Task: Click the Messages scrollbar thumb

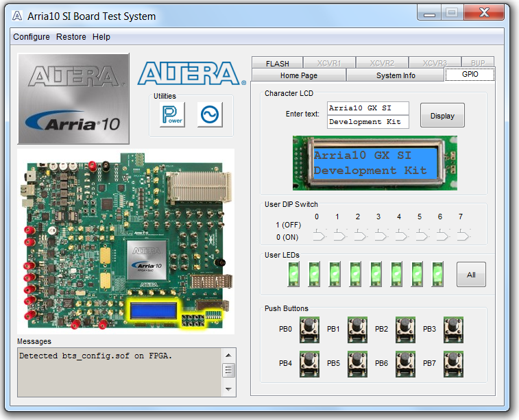Action: tap(229, 370)
